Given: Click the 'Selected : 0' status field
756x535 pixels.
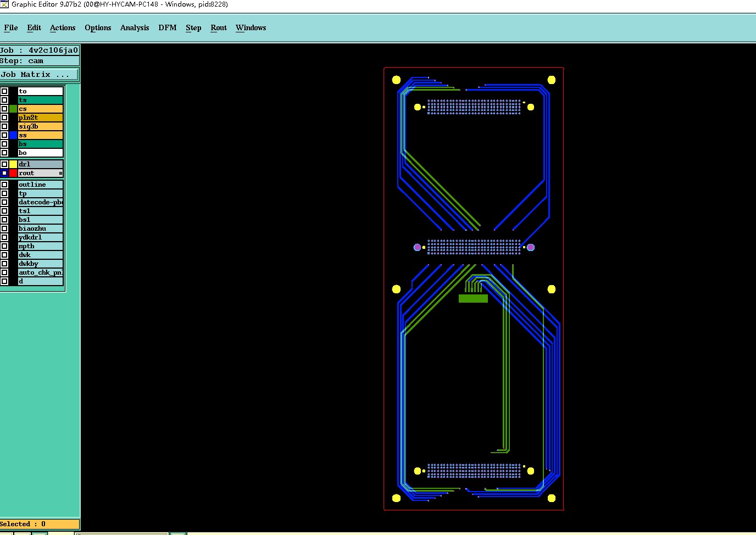Looking at the screenshot, I should (x=40, y=524).
